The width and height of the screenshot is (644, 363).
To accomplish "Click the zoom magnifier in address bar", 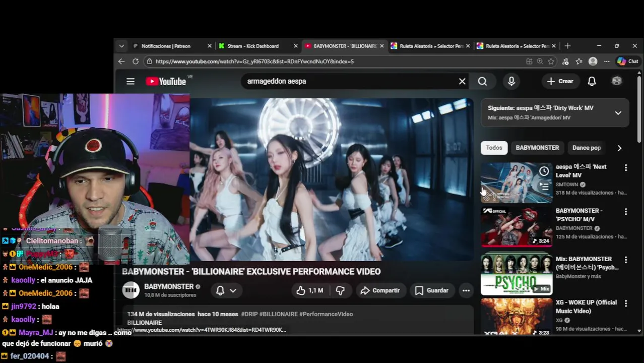I will (540, 62).
